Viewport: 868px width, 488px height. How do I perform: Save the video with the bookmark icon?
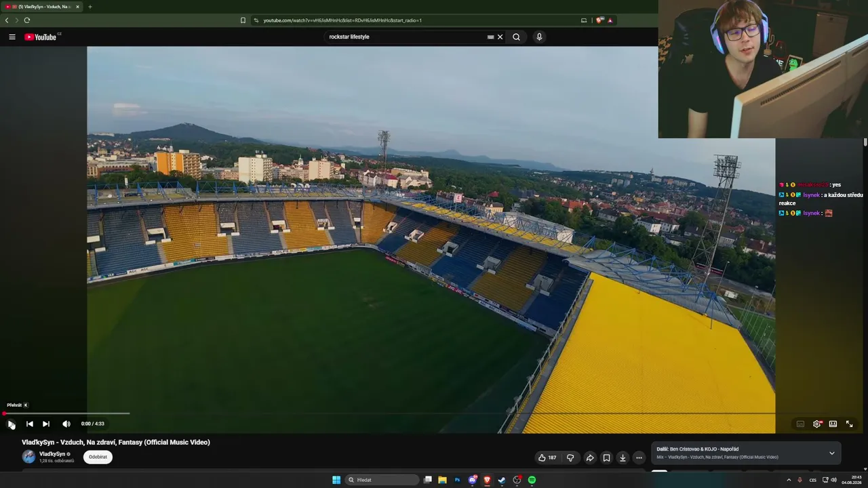point(606,457)
